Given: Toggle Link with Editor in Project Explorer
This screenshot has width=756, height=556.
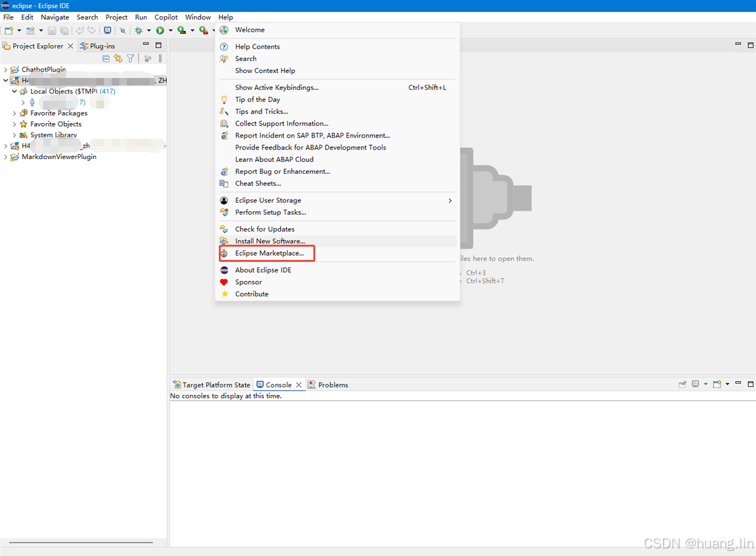Looking at the screenshot, I should tap(118, 58).
